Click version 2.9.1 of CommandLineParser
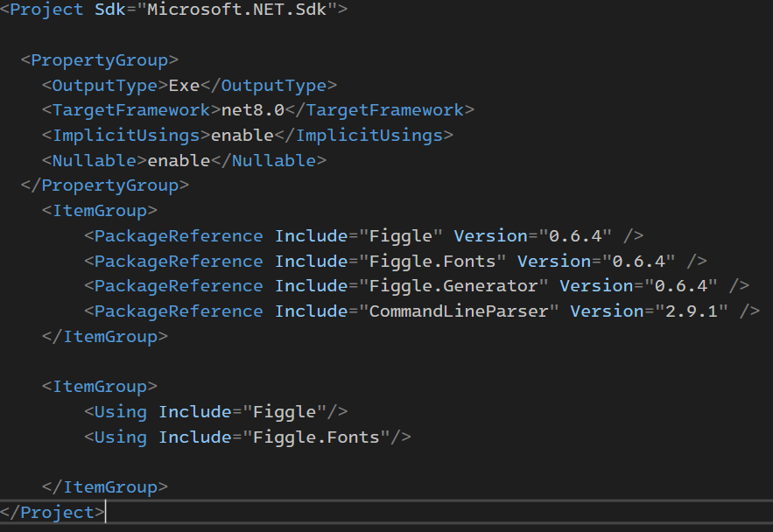 tap(692, 311)
